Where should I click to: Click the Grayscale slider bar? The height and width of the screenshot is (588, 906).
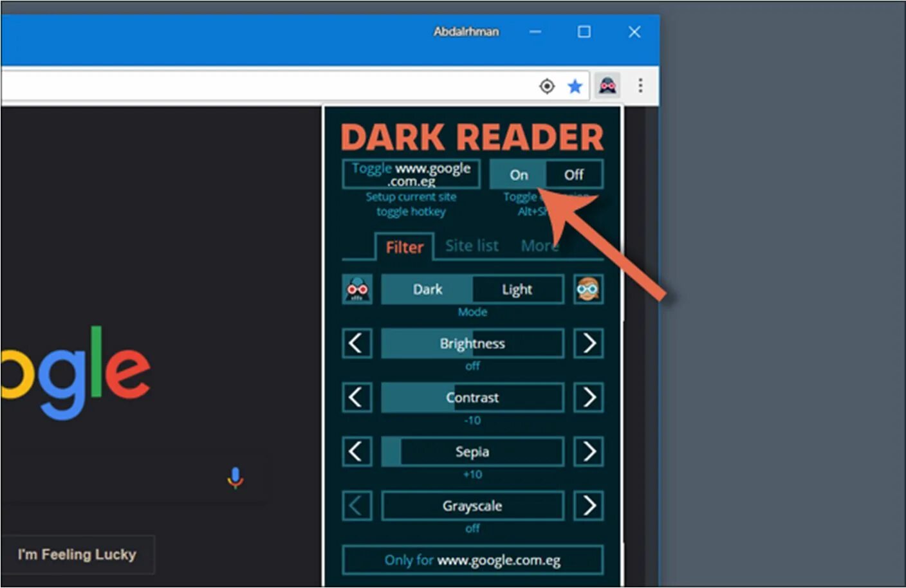tap(472, 506)
